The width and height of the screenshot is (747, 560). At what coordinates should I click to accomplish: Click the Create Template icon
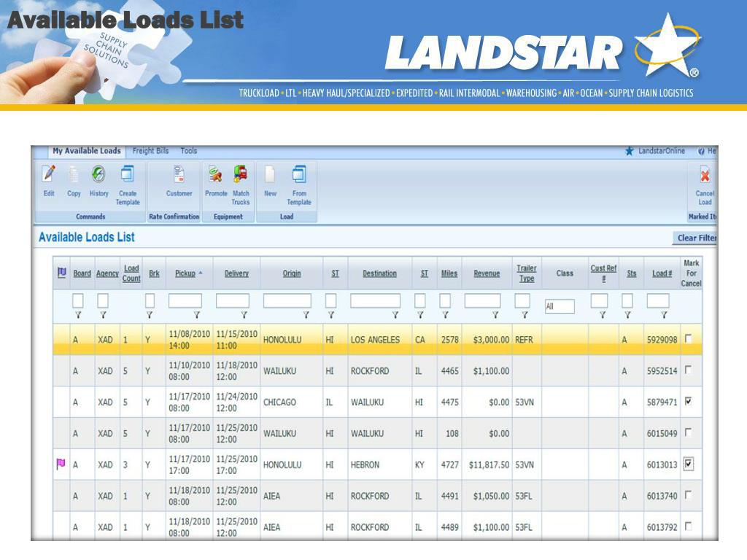pyautogui.click(x=127, y=174)
